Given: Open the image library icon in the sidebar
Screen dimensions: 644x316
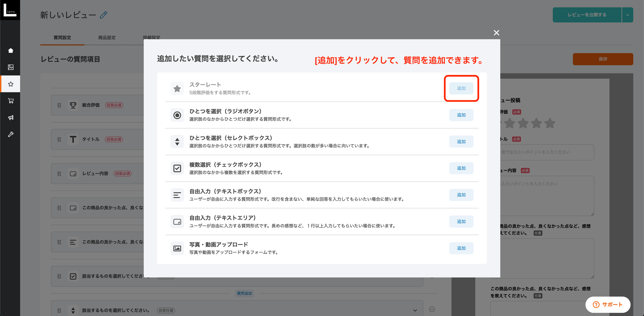Looking at the screenshot, I should [10, 67].
